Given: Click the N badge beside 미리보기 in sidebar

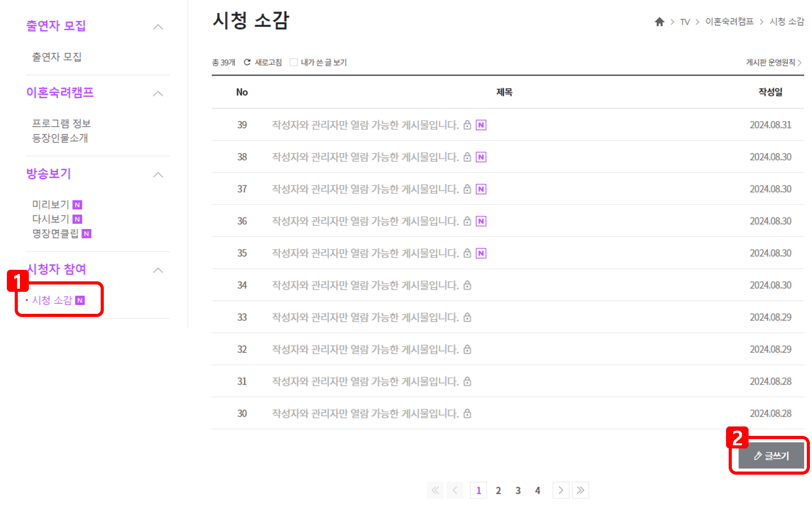Looking at the screenshot, I should (77, 204).
